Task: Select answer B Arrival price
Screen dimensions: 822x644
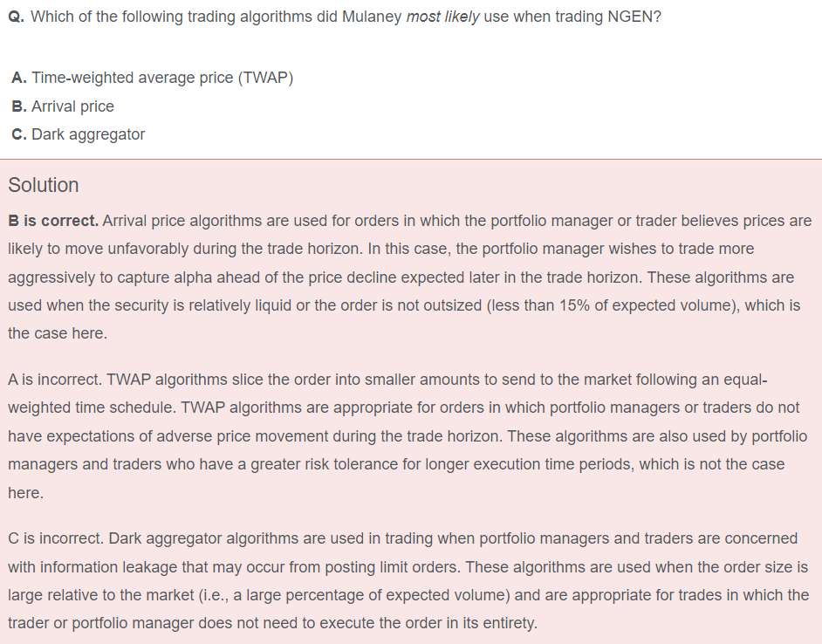Action: coord(63,106)
